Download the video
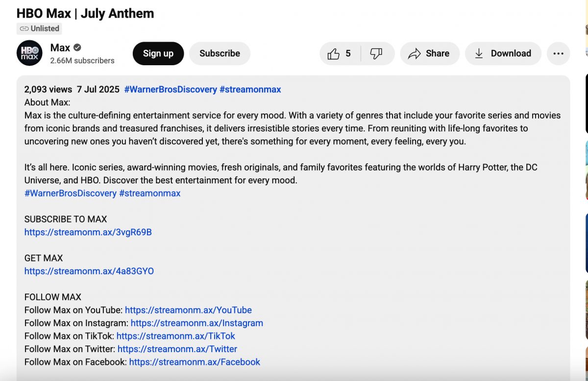The height and width of the screenshot is (381, 588). [503, 53]
